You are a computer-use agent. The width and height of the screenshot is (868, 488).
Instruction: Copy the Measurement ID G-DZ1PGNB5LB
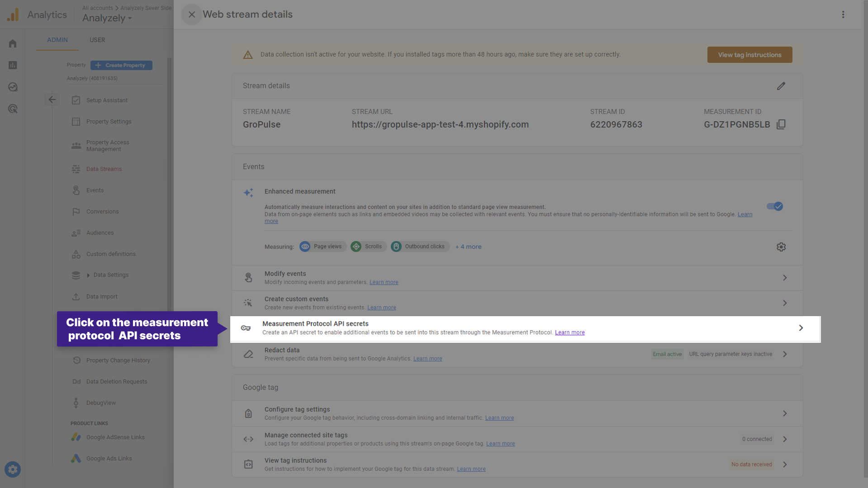point(781,124)
